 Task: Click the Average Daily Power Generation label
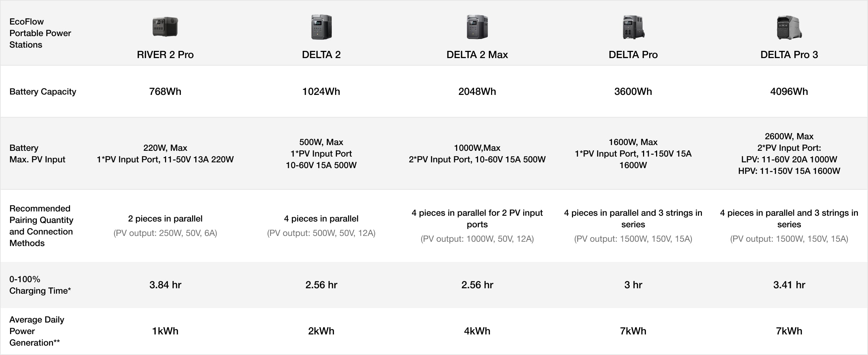tap(36, 331)
